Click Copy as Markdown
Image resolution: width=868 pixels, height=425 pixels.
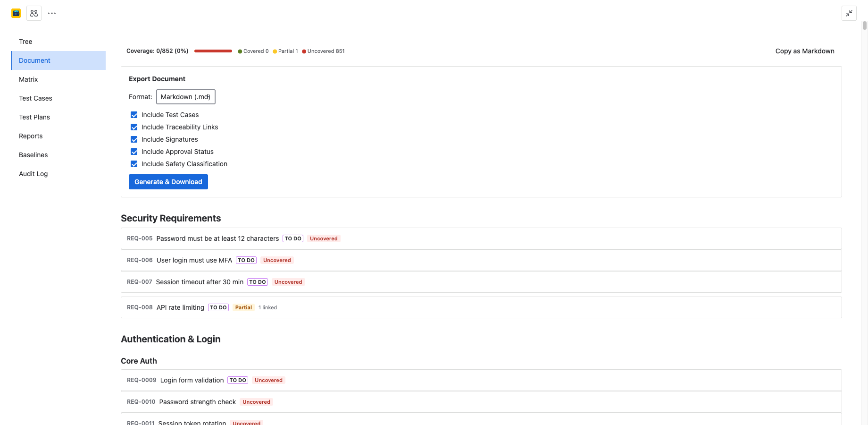805,51
